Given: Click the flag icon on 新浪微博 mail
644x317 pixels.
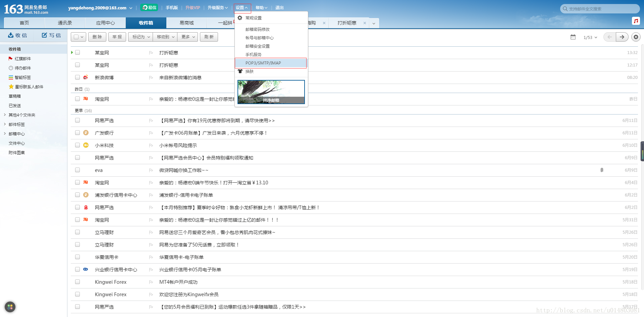Looking at the screenshot, I should (x=151, y=78).
